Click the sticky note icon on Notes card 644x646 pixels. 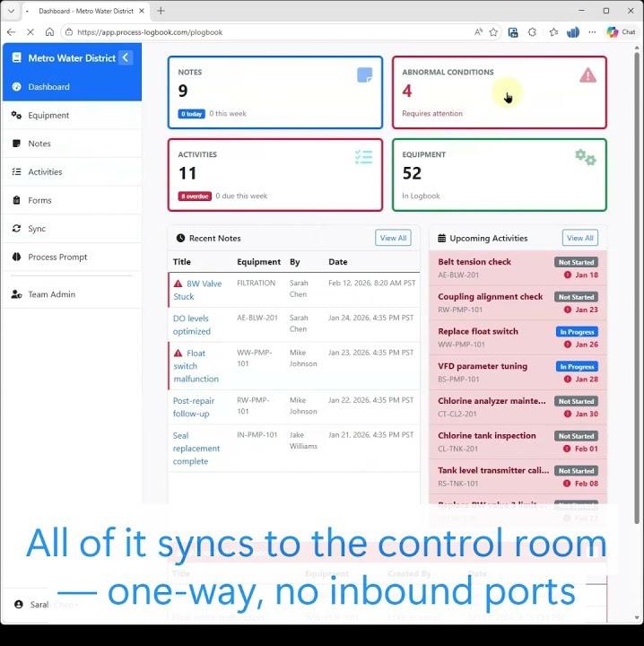[364, 75]
